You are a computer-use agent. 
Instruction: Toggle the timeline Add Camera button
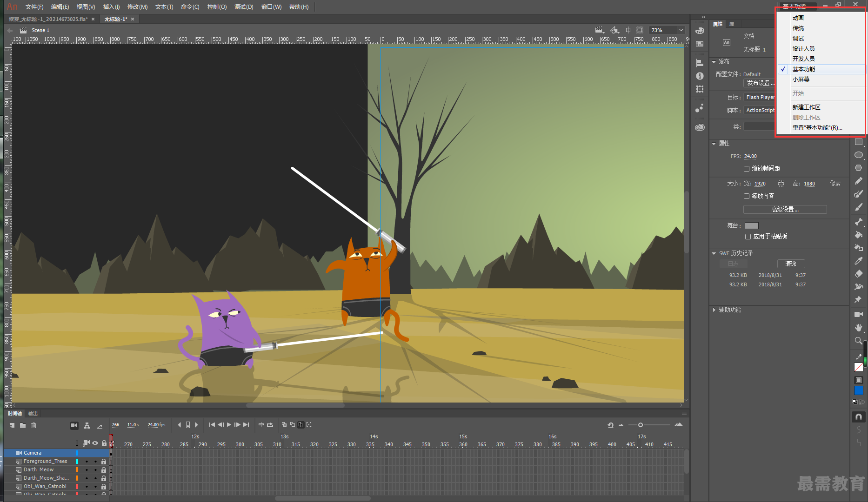74,425
